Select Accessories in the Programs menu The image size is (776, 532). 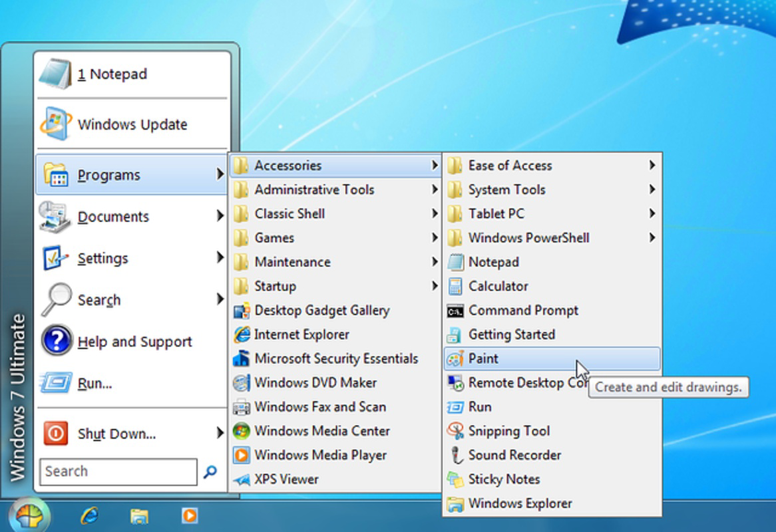[x=289, y=165]
